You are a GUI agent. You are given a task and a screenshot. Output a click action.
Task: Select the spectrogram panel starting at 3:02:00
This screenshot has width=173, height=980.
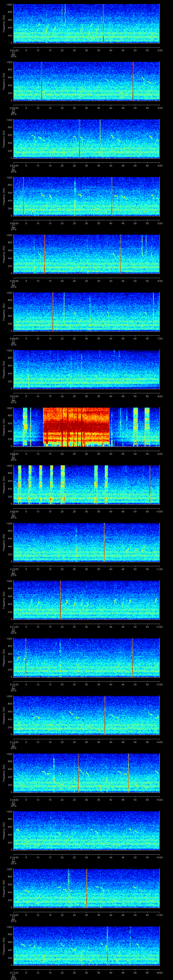click(86, 81)
